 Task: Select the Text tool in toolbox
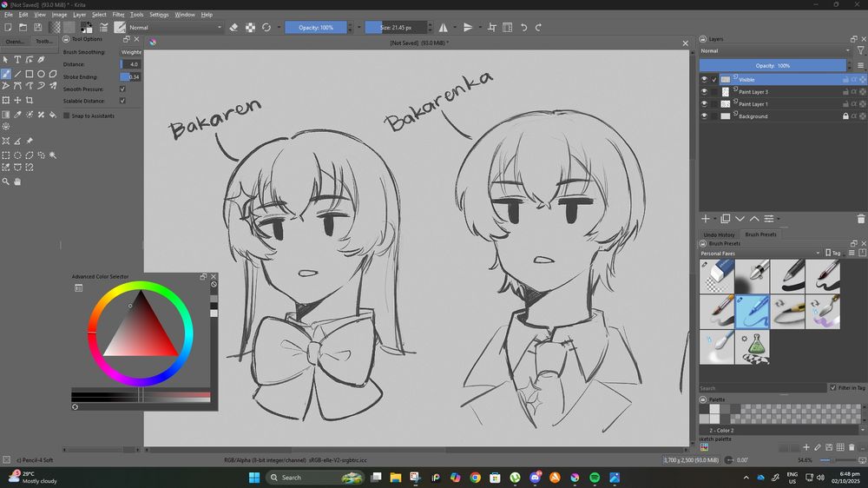point(17,60)
